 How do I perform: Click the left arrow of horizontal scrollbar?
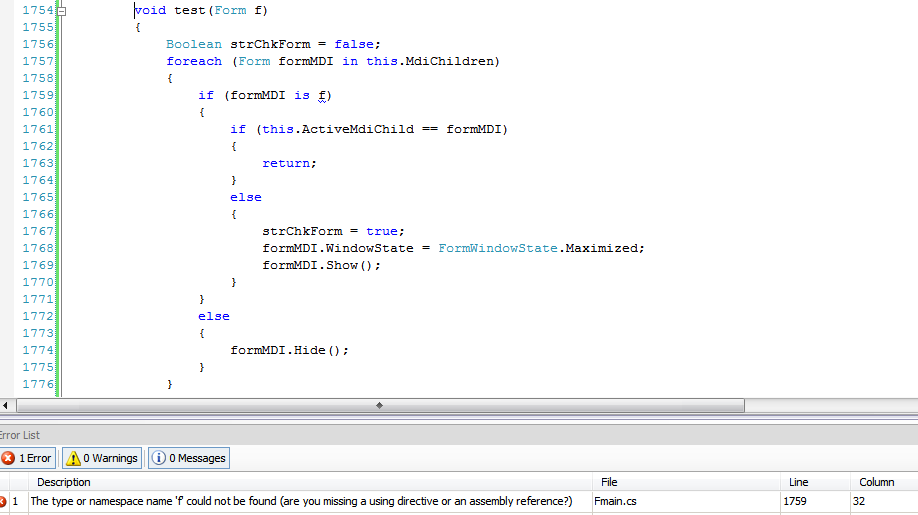[5, 406]
